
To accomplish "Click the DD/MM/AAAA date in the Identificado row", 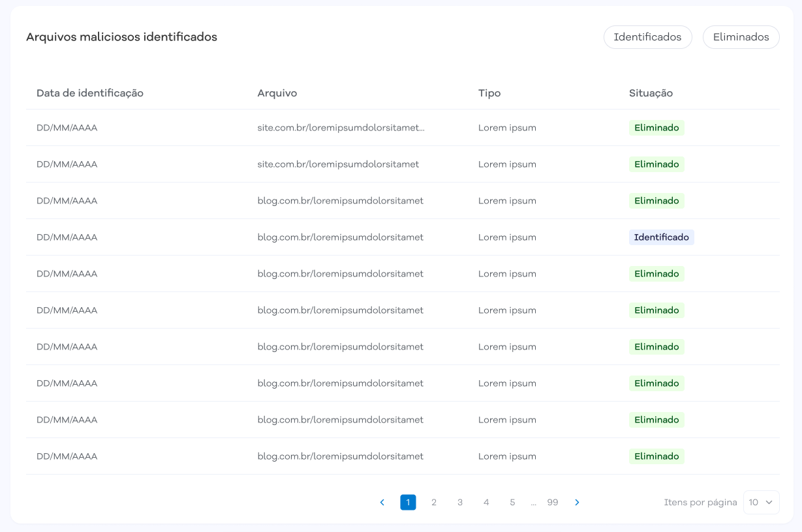I will 67,237.
